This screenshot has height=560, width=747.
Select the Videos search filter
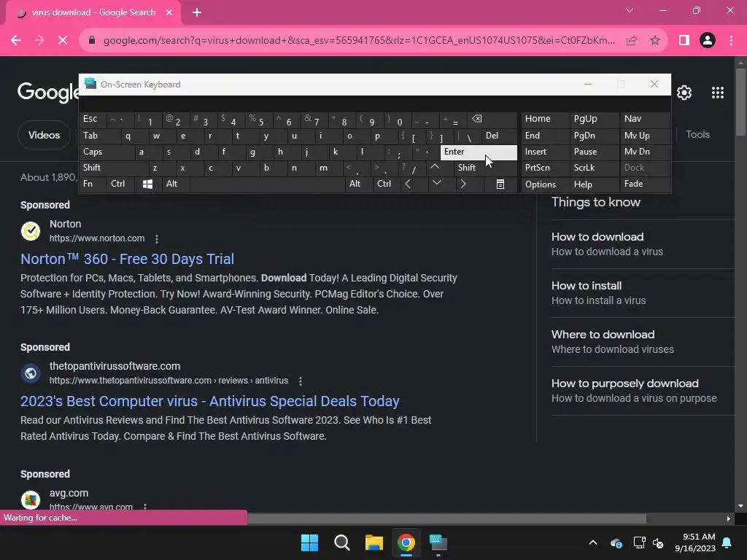[44, 135]
